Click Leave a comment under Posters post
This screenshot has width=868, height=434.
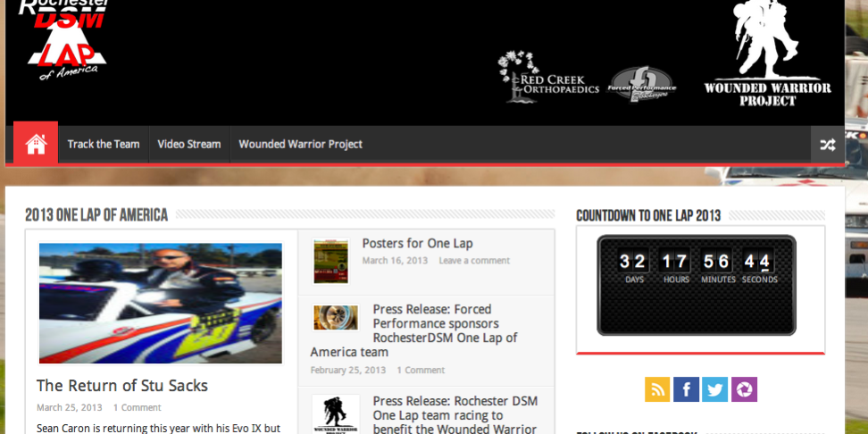click(474, 261)
